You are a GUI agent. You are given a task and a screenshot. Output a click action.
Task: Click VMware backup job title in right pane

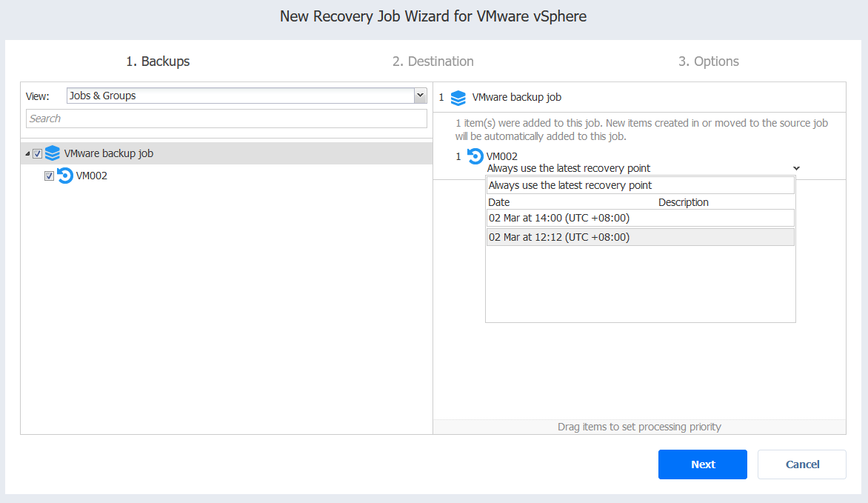(516, 97)
